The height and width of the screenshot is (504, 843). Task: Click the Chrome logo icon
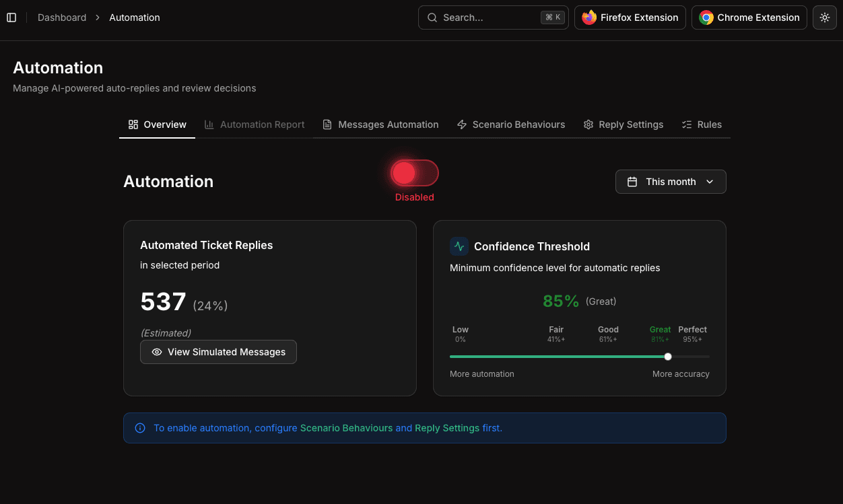[x=706, y=17]
